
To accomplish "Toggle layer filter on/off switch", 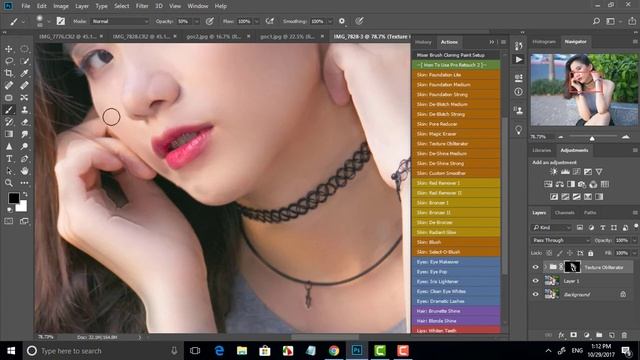I will click(636, 226).
